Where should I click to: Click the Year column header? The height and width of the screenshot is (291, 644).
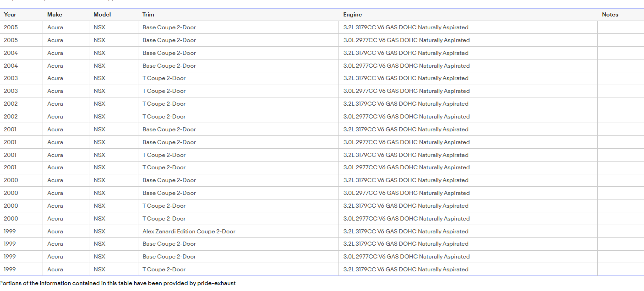[10, 15]
